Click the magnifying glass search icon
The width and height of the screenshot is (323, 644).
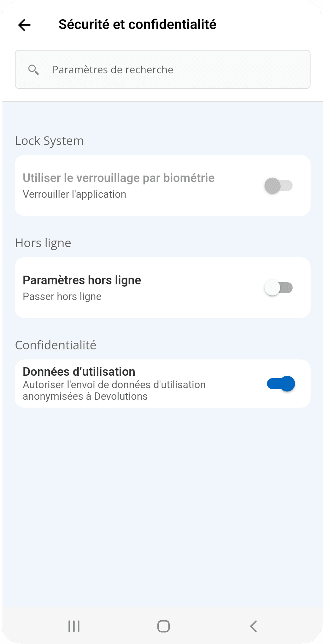pos(33,69)
